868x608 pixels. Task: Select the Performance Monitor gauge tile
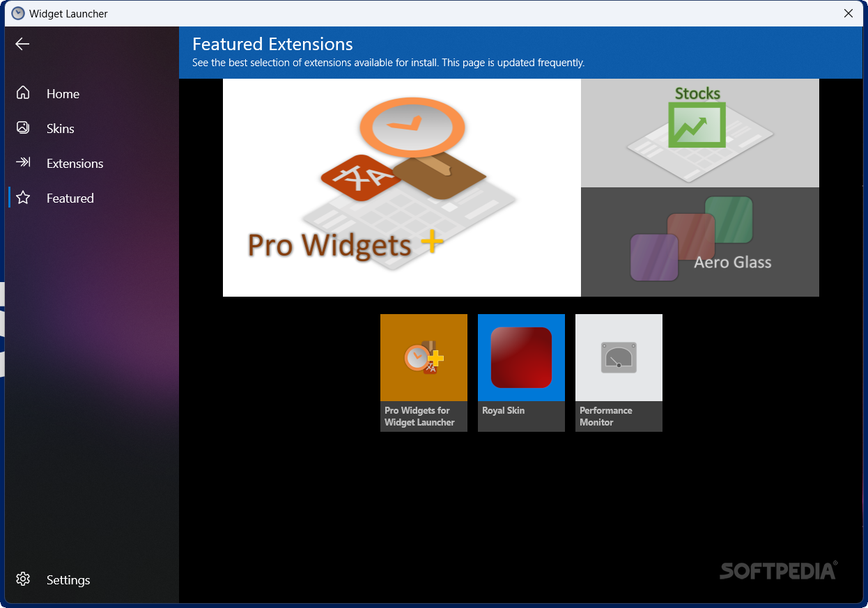point(619,357)
